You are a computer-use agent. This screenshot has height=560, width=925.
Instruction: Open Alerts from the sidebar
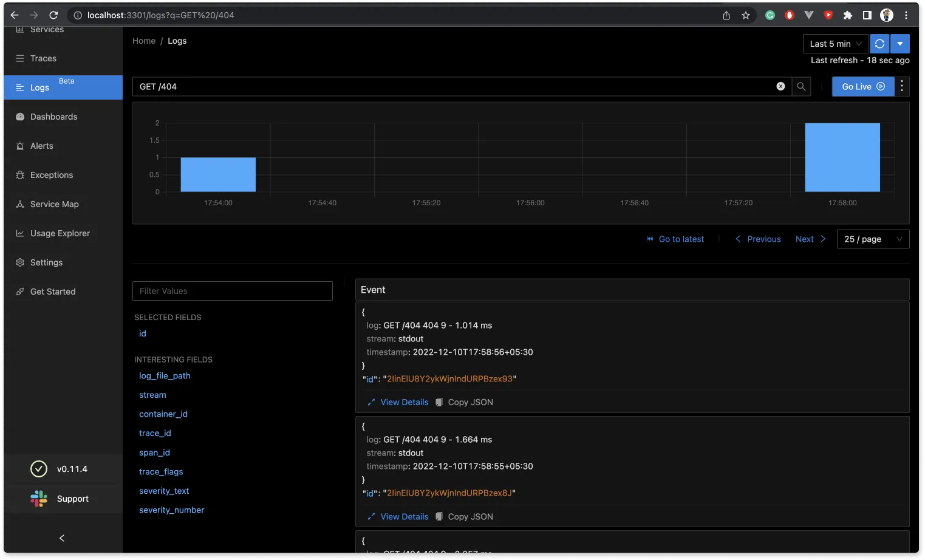[63, 146]
